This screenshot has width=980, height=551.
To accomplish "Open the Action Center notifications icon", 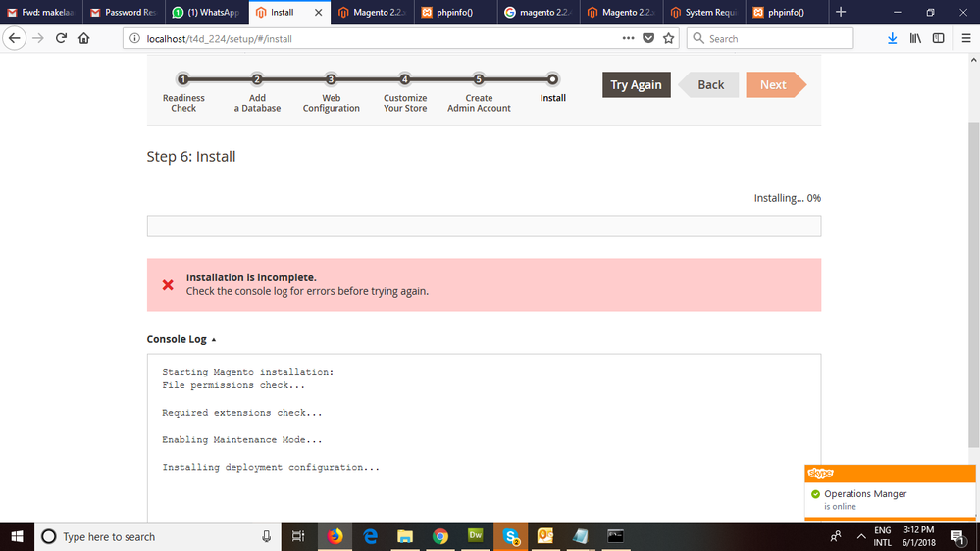I will (x=958, y=536).
